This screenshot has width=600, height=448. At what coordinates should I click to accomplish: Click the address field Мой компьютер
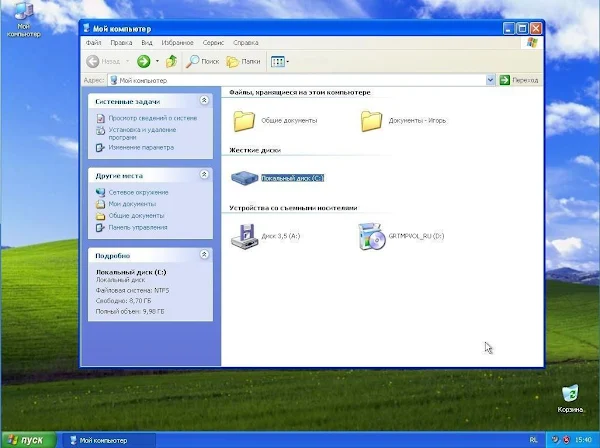pos(297,80)
